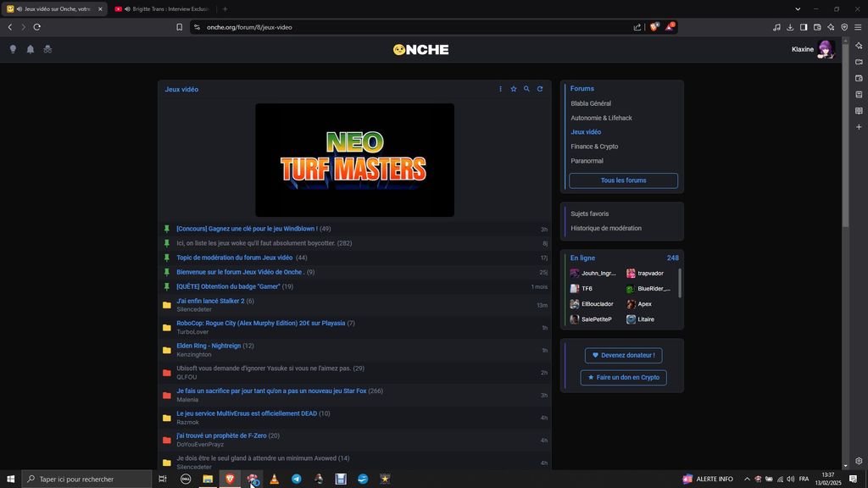This screenshot has height=488, width=868.
Task: Select Blabla Général forum
Action: coord(591,103)
